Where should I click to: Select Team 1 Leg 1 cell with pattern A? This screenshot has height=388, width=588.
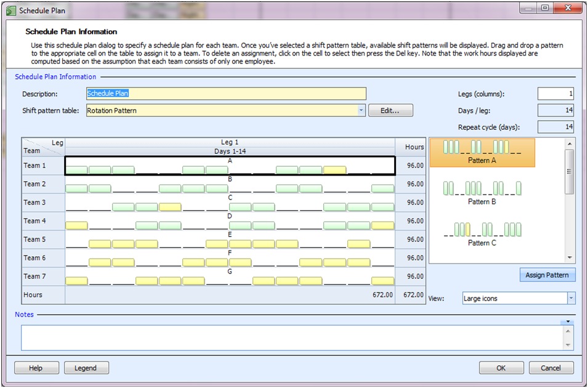click(230, 166)
